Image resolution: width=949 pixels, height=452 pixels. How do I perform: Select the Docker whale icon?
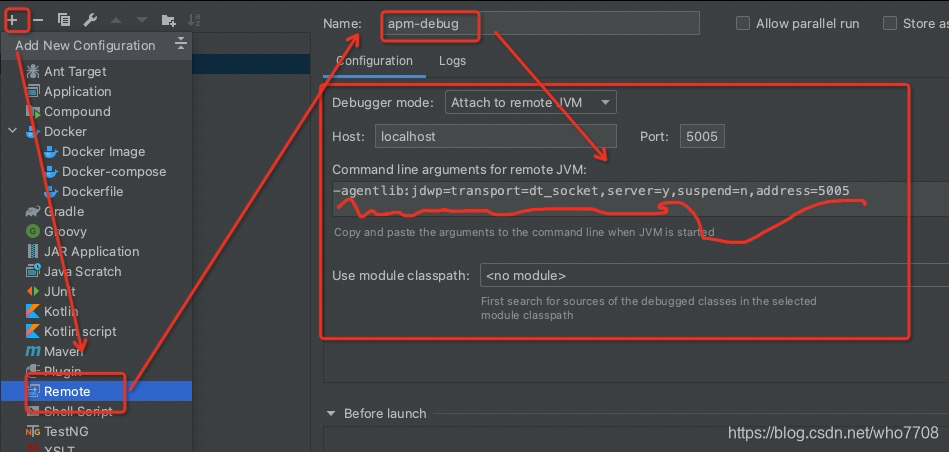point(33,132)
